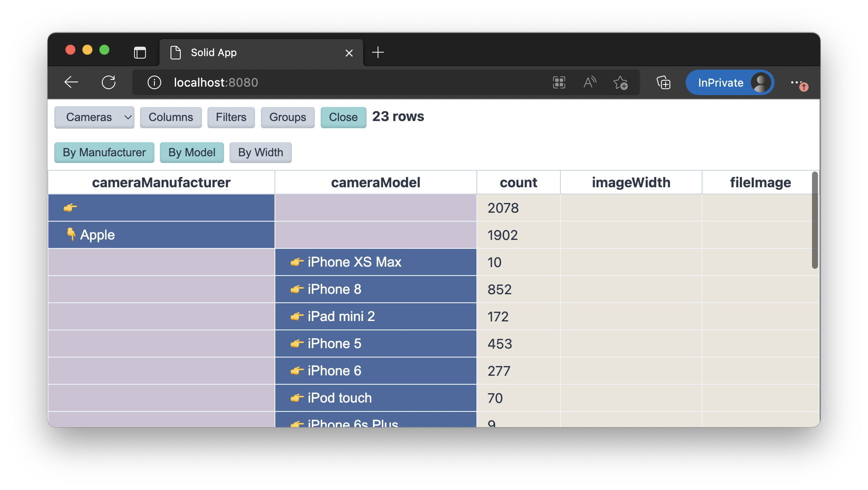Select the Solid App tab

[261, 53]
